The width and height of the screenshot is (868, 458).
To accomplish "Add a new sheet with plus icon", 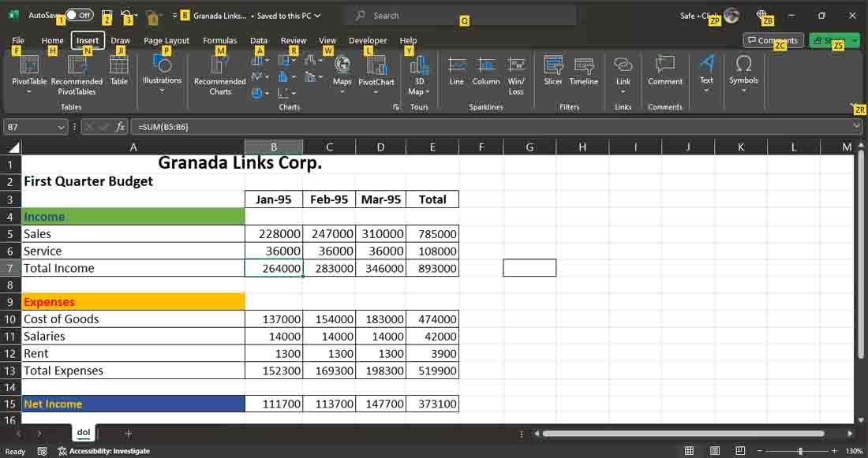I will coord(128,434).
